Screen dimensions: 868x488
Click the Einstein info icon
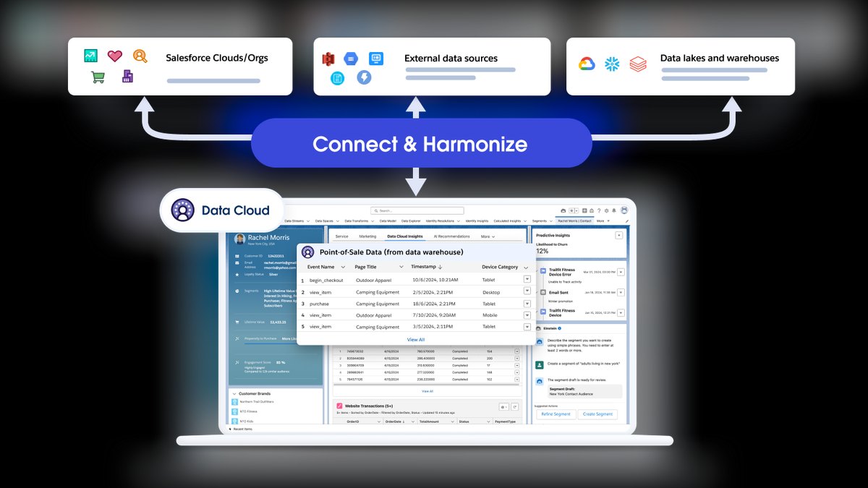pyautogui.click(x=560, y=328)
